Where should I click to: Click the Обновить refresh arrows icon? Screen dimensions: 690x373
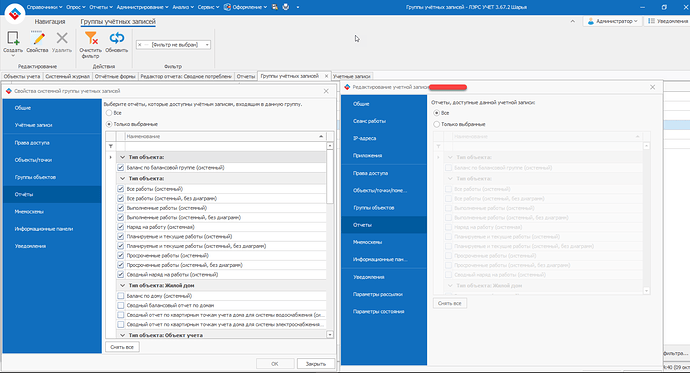pyautogui.click(x=117, y=38)
